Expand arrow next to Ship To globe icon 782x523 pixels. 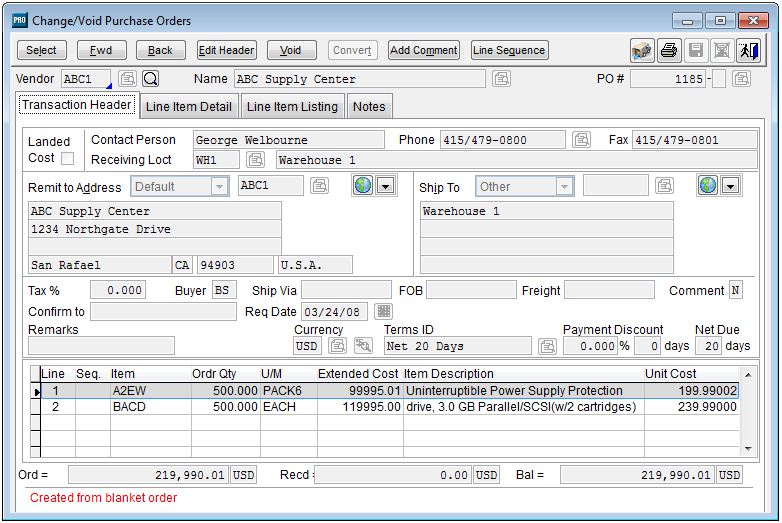730,186
